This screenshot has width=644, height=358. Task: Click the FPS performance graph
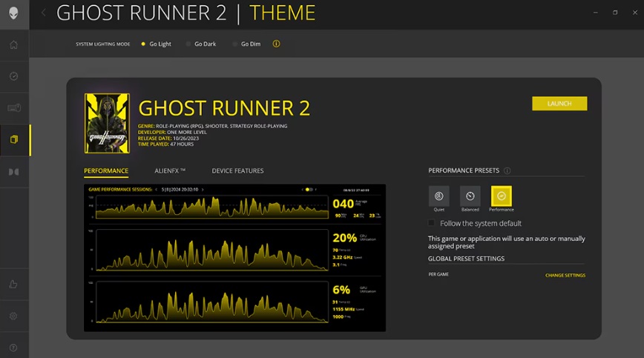pos(212,207)
